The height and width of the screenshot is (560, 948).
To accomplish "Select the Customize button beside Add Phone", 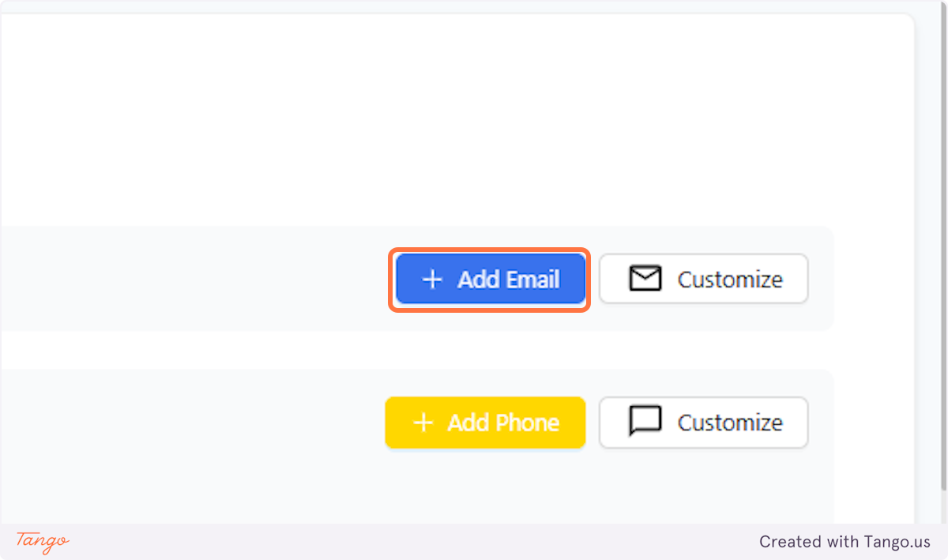I will tap(703, 423).
